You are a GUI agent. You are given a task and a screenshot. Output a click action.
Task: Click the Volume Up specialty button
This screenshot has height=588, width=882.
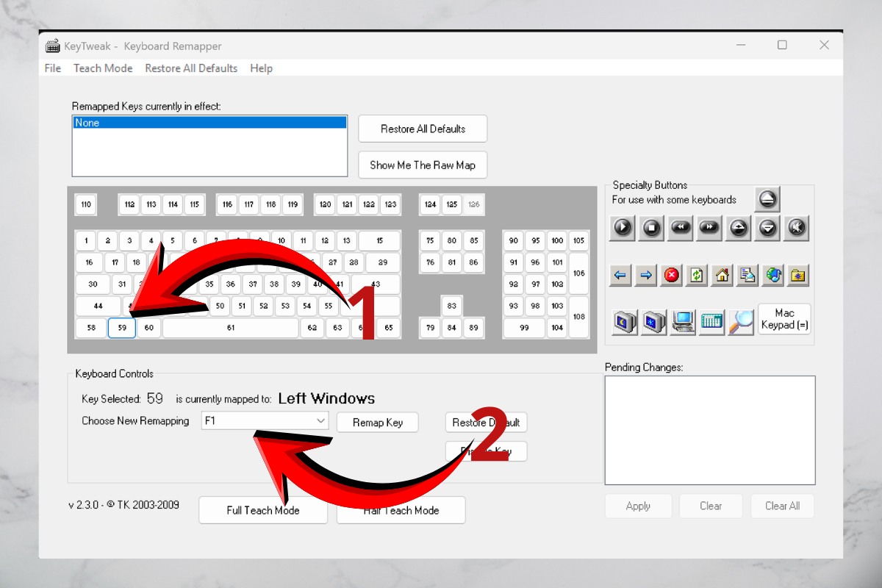[x=738, y=228]
